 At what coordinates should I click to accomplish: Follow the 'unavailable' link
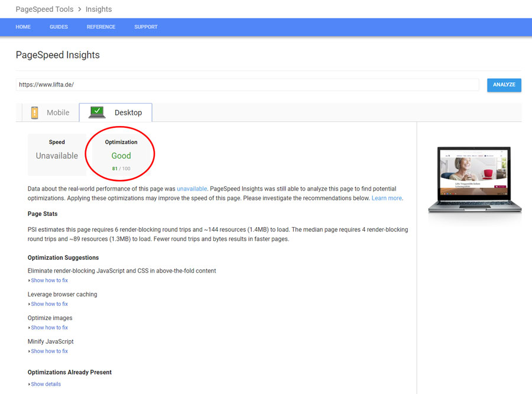click(x=192, y=189)
